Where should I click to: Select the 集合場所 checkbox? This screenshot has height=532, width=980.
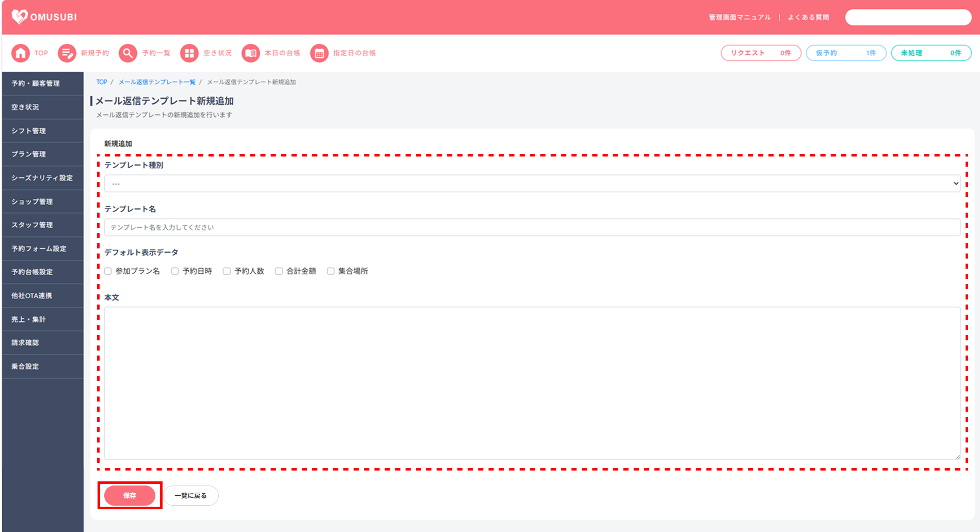(x=331, y=271)
